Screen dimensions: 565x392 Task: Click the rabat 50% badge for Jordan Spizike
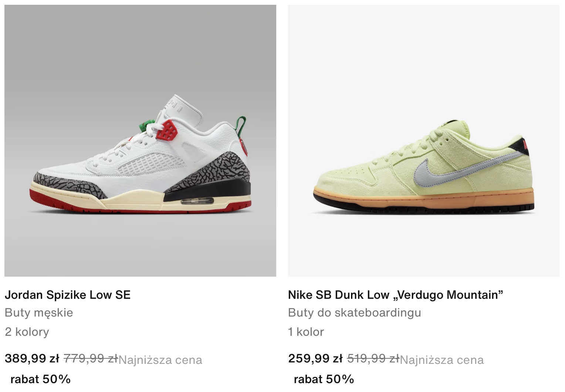tap(41, 379)
